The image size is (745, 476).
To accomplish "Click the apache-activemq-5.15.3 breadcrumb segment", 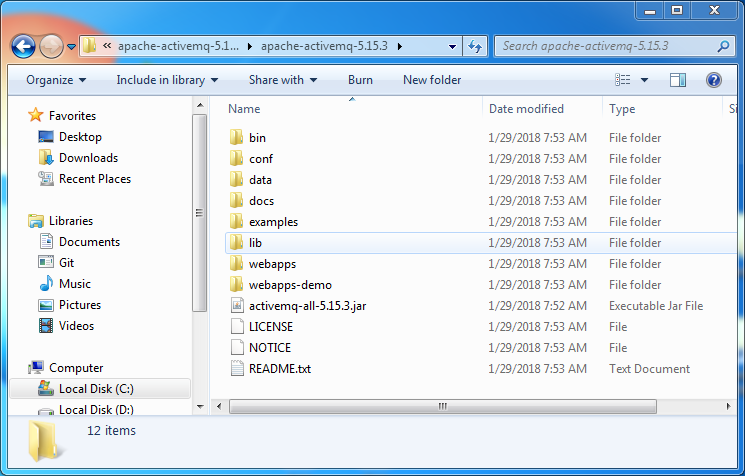I will pyautogui.click(x=325, y=46).
